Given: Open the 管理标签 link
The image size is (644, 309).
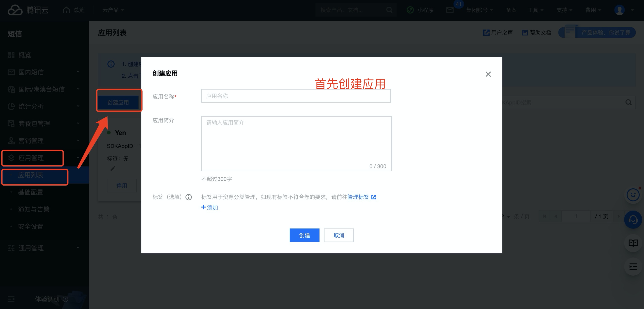Looking at the screenshot, I should point(358,197).
